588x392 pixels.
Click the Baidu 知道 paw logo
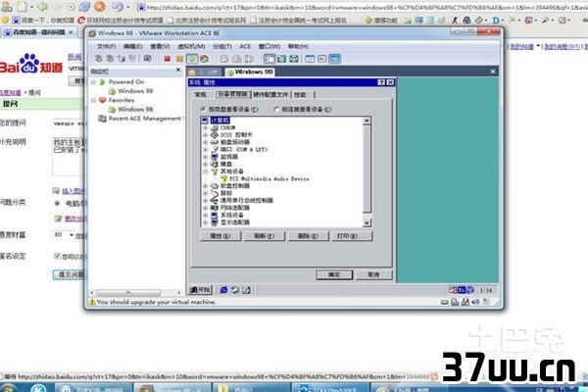(x=29, y=64)
